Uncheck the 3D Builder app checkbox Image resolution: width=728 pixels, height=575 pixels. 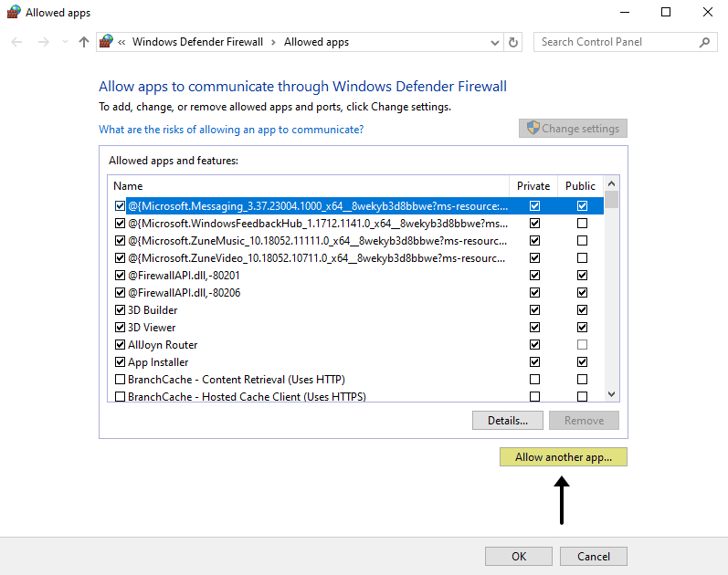pos(120,310)
